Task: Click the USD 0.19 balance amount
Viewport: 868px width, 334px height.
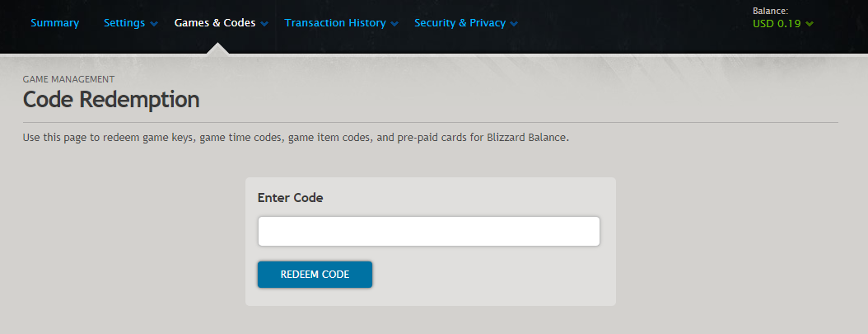Action: (777, 24)
